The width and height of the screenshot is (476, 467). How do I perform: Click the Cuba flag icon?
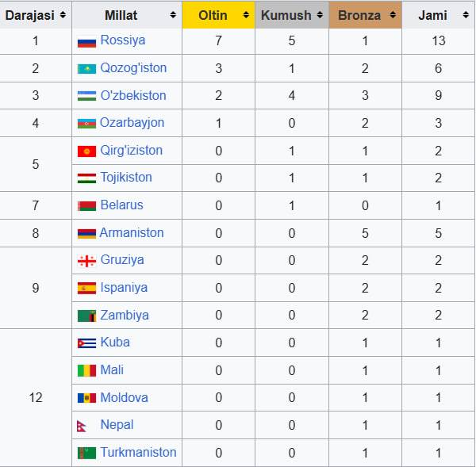86,343
